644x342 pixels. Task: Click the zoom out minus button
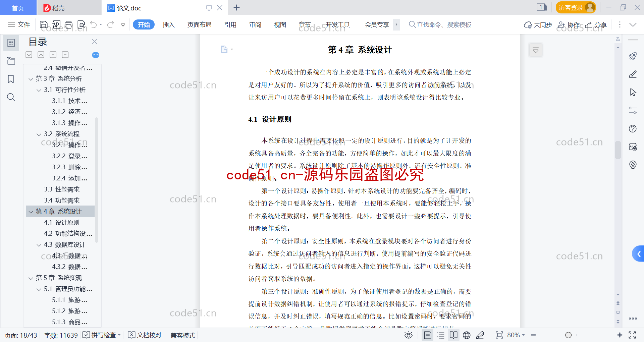click(533, 335)
